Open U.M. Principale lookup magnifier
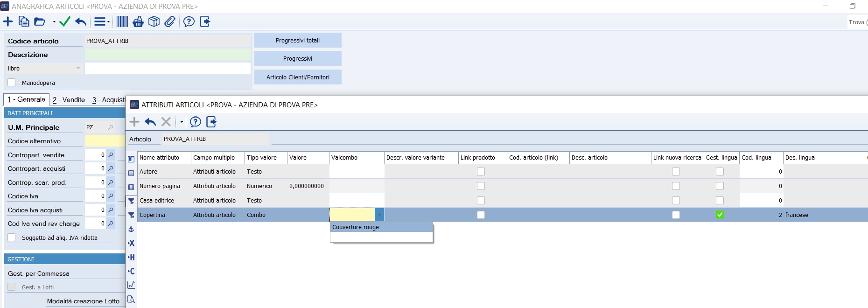Image resolution: width=868 pixels, height=308 pixels. [x=111, y=127]
